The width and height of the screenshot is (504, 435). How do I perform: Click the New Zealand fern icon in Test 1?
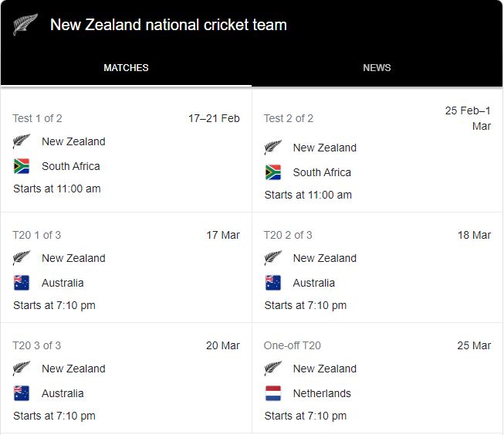[x=22, y=141]
